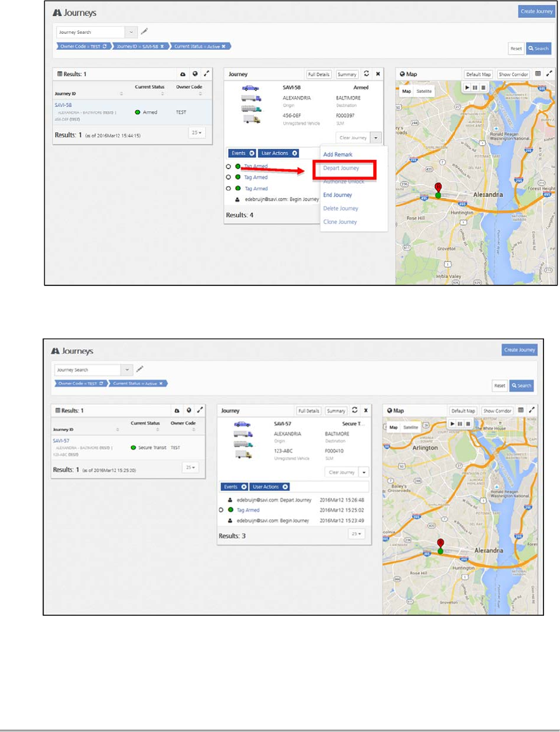Stop the route animation on SAVI-58 map
Viewport: 560px width, 732px height.
483,87
